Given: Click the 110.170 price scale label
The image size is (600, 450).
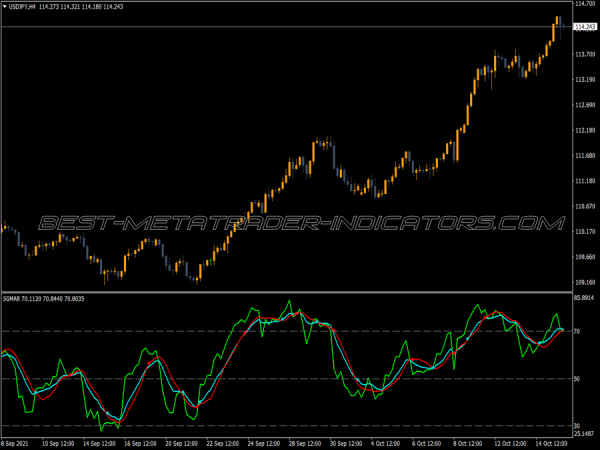Looking at the screenshot, I should click(x=585, y=232).
